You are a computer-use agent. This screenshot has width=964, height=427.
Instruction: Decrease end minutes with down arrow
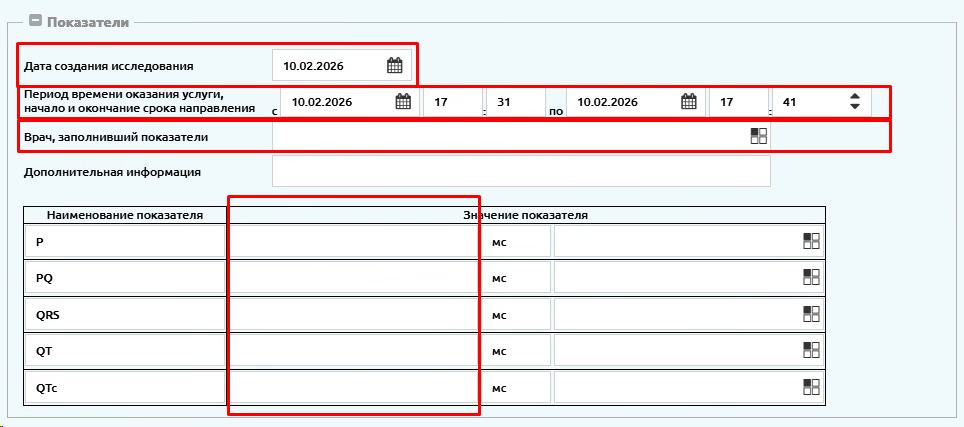coord(854,107)
